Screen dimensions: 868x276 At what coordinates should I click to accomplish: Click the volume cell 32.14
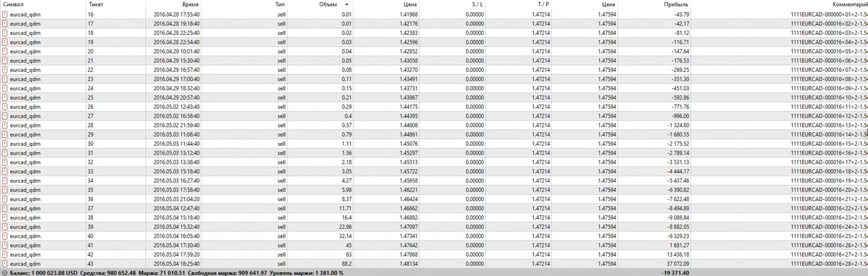(x=345, y=236)
